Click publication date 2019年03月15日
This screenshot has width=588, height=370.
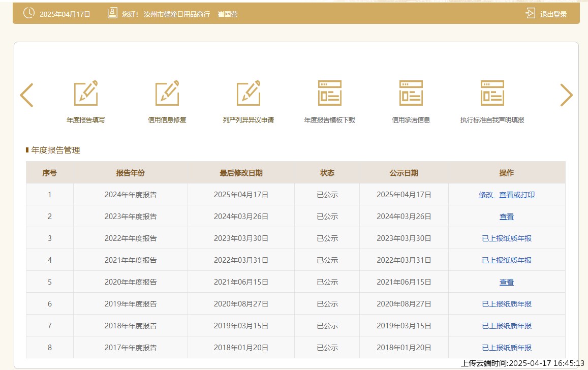pos(404,325)
